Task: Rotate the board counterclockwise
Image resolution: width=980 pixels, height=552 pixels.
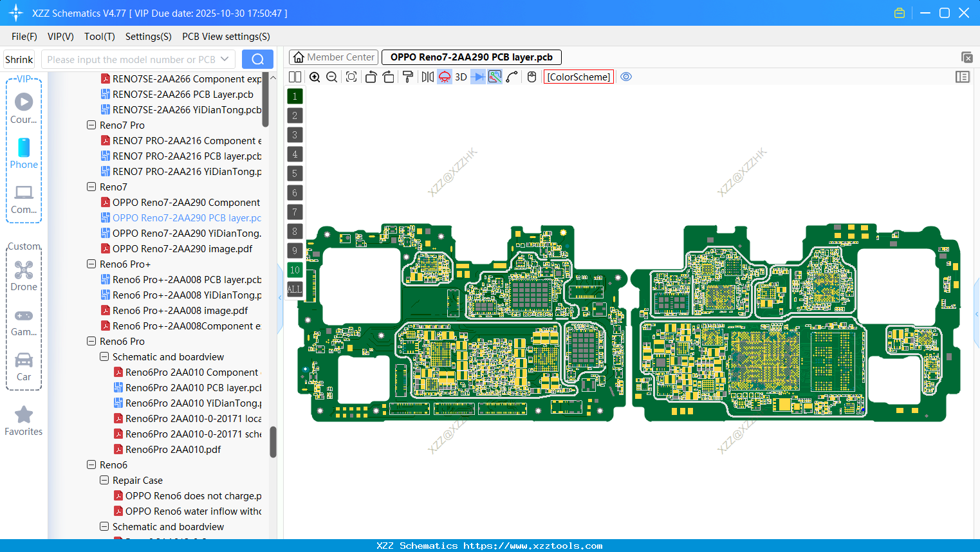Action: (371, 77)
